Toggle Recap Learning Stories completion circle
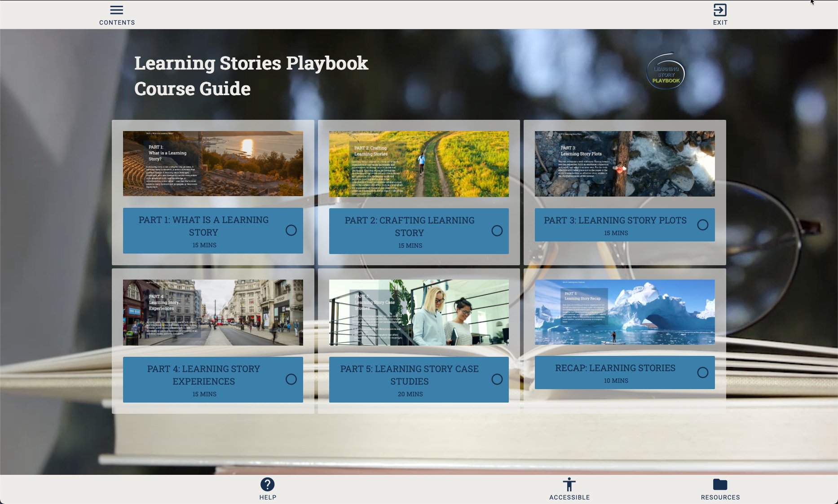The width and height of the screenshot is (838, 504). (702, 373)
